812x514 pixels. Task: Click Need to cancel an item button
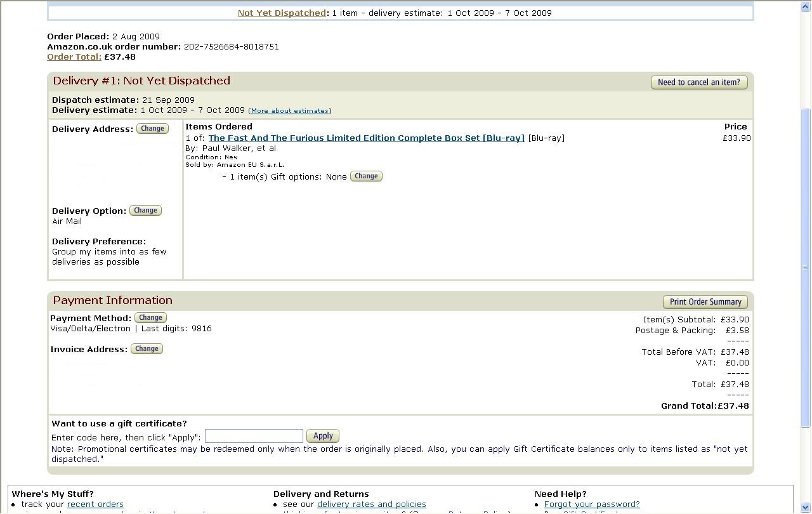pyautogui.click(x=699, y=82)
